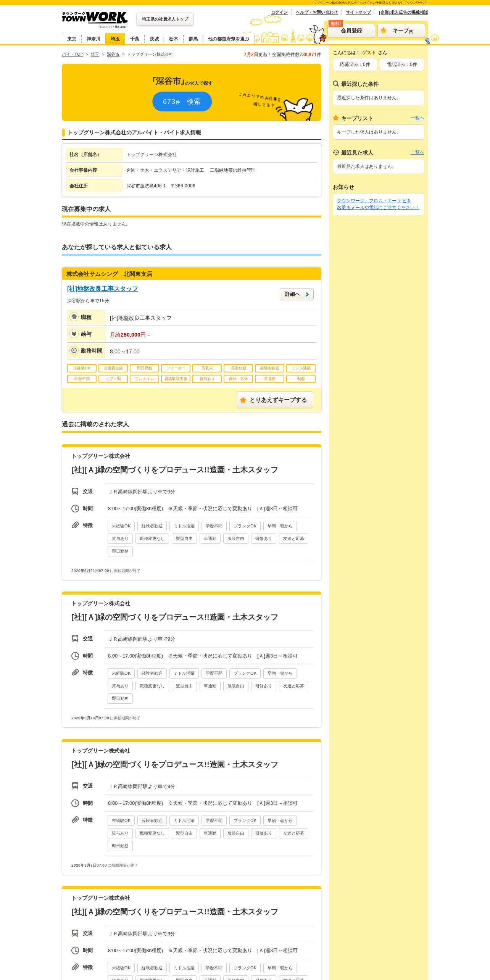Click the ゲスト username text
This screenshot has height=980, width=490.
coord(369,53)
